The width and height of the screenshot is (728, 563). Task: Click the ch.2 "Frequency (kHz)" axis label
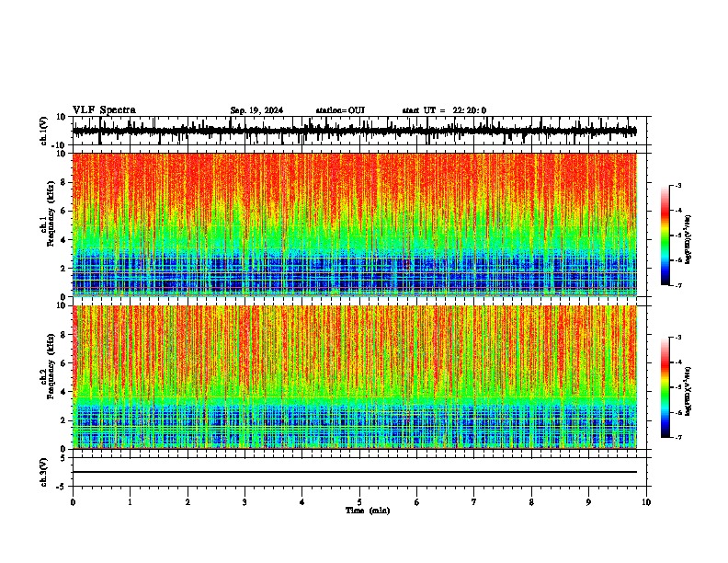pos(50,365)
